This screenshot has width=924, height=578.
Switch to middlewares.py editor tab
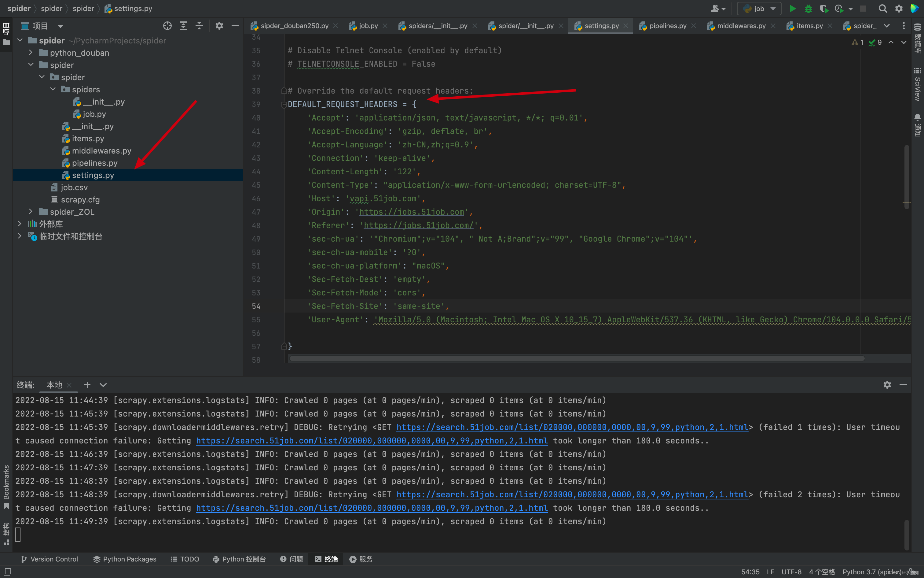(736, 26)
